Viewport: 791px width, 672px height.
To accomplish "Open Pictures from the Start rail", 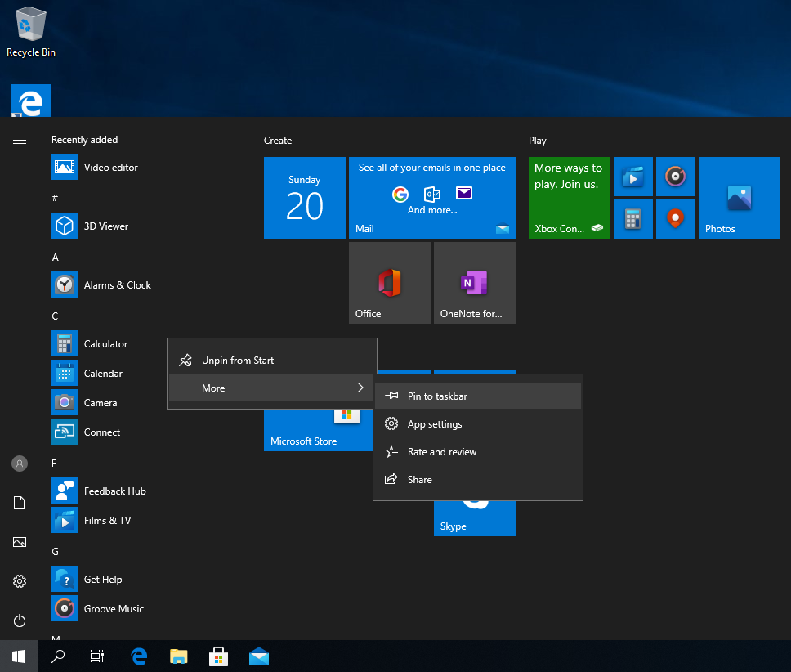I will [19, 542].
